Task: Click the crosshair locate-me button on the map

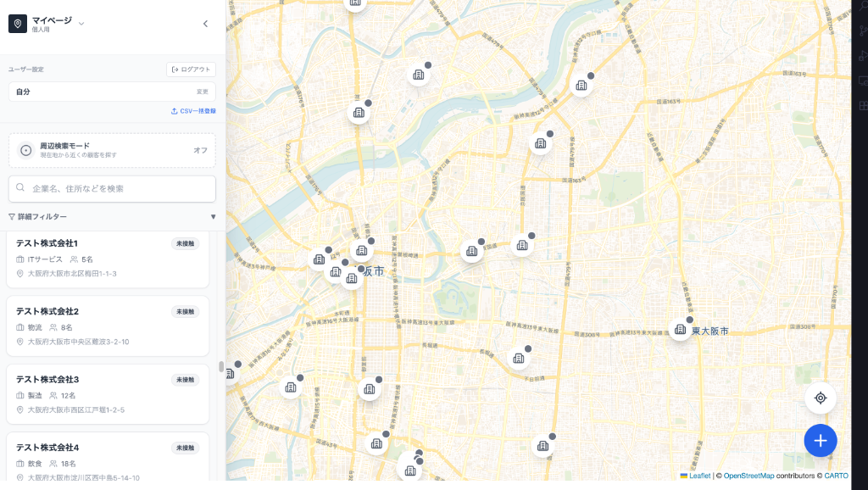Action: pyautogui.click(x=820, y=397)
